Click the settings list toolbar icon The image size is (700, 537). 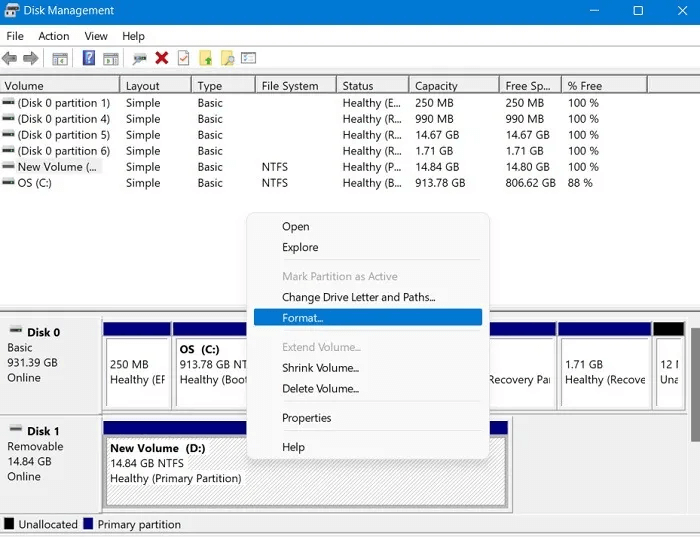tap(248, 58)
